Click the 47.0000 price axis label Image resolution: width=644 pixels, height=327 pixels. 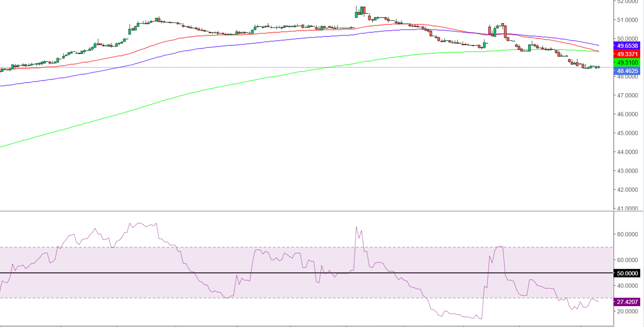click(628, 95)
